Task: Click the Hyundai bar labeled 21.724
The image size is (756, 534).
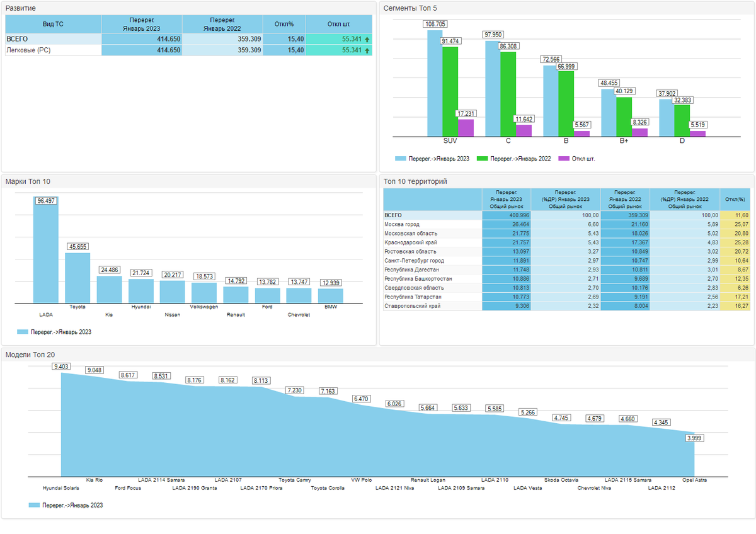Action: coord(141,292)
